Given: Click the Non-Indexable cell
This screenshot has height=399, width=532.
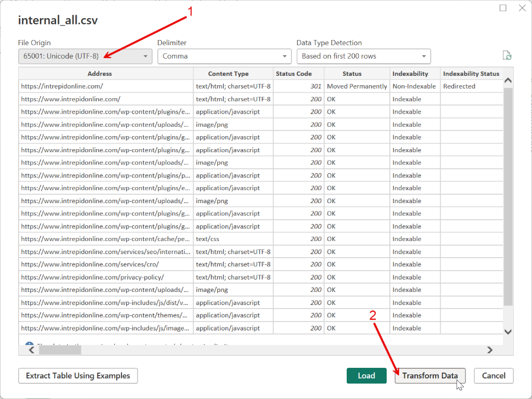Looking at the screenshot, I should tap(415, 86).
